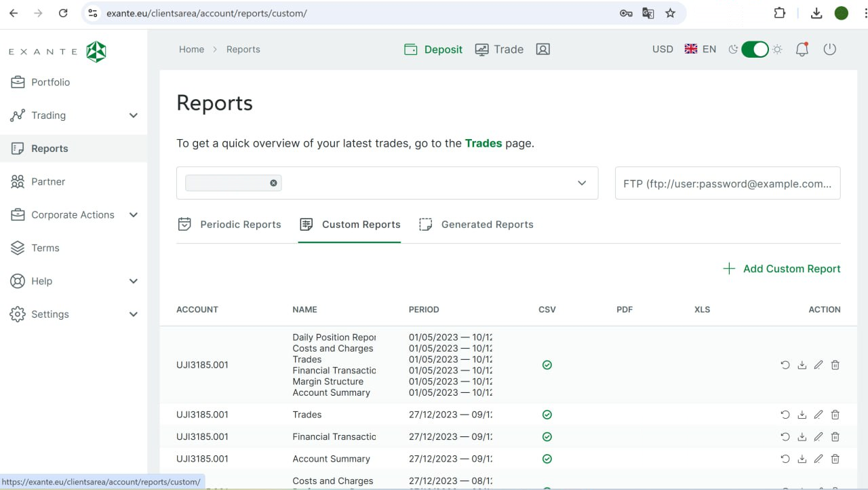Expand the Trading sidebar menu

click(133, 115)
